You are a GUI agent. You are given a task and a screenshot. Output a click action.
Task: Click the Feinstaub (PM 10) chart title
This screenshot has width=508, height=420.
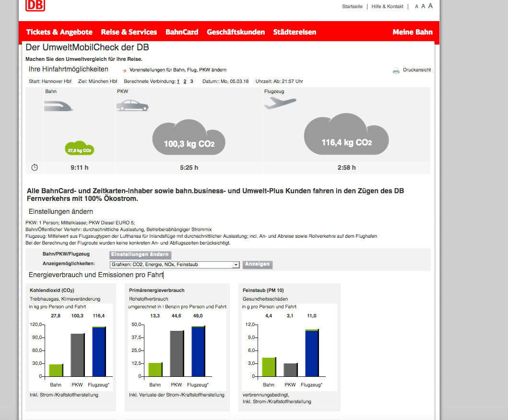point(263,291)
